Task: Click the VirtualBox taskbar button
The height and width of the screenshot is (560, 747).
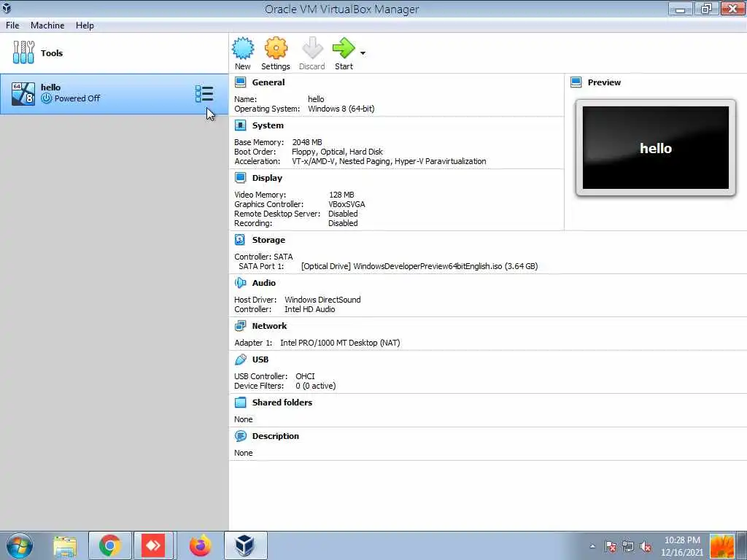Action: [245, 545]
